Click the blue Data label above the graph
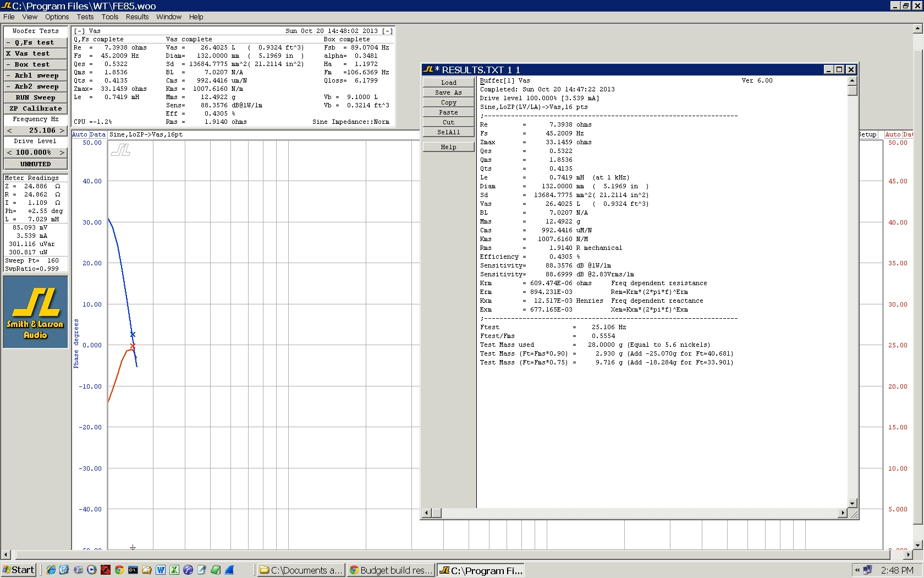This screenshot has height=578, width=924. pyautogui.click(x=97, y=134)
